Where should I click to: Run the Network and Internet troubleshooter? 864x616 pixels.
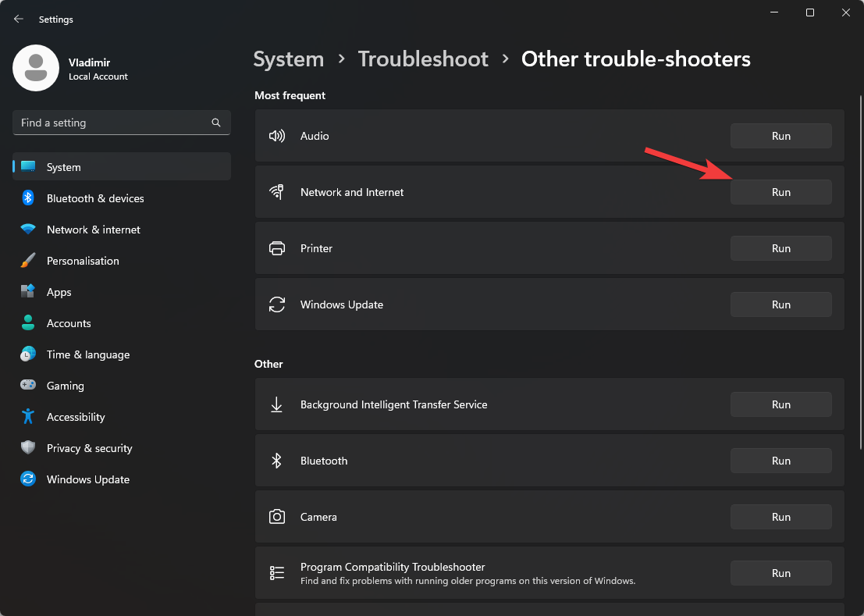(x=780, y=192)
